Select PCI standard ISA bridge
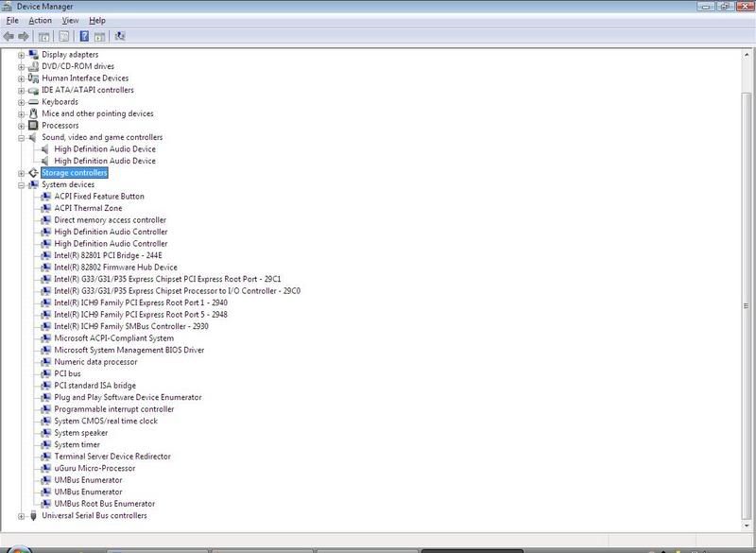The image size is (756, 553). pyautogui.click(x=95, y=386)
